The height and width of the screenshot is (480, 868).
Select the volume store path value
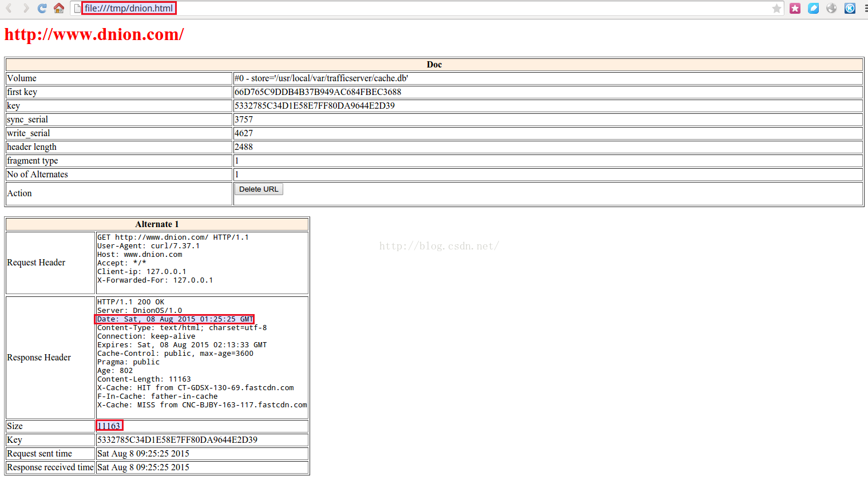pos(322,78)
